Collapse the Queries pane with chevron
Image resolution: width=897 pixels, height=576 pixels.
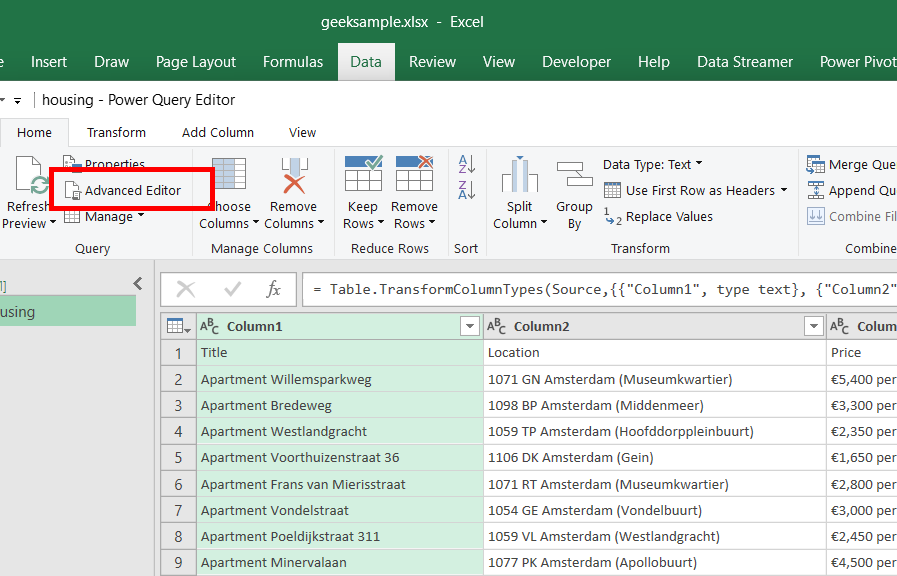pyautogui.click(x=138, y=284)
